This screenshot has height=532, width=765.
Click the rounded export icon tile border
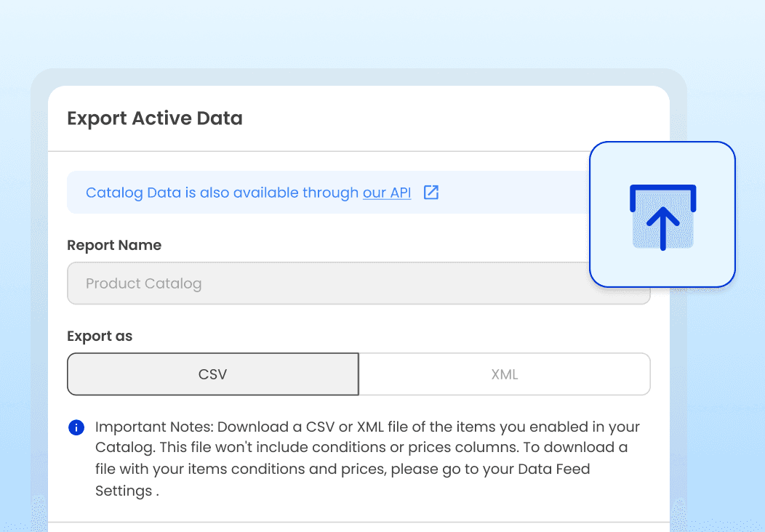(x=590, y=240)
